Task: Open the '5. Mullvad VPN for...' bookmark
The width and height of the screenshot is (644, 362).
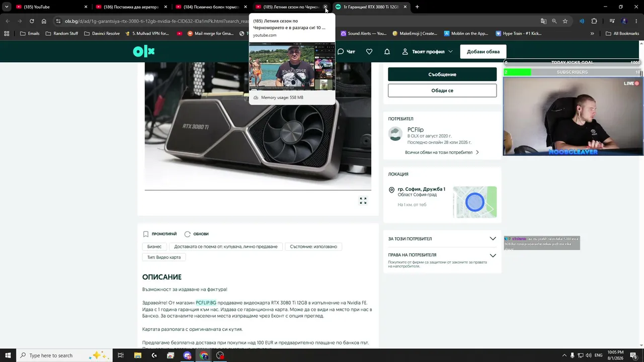Action: click(x=148, y=34)
